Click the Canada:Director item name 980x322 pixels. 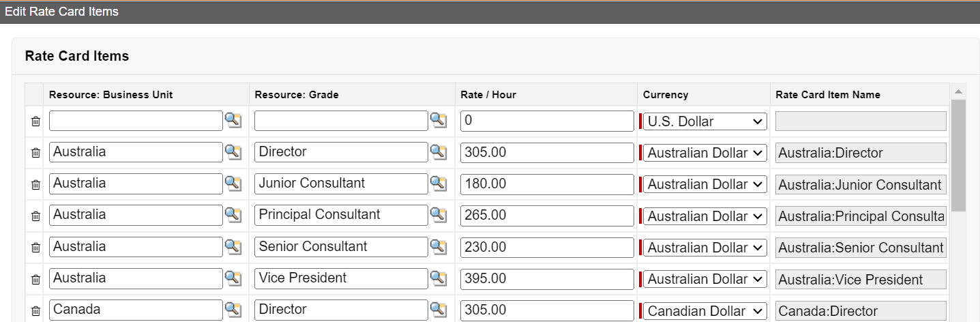(861, 310)
